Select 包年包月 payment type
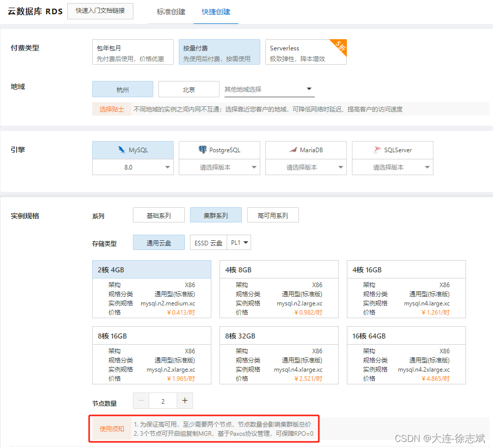The image size is (493, 448). tap(132, 51)
